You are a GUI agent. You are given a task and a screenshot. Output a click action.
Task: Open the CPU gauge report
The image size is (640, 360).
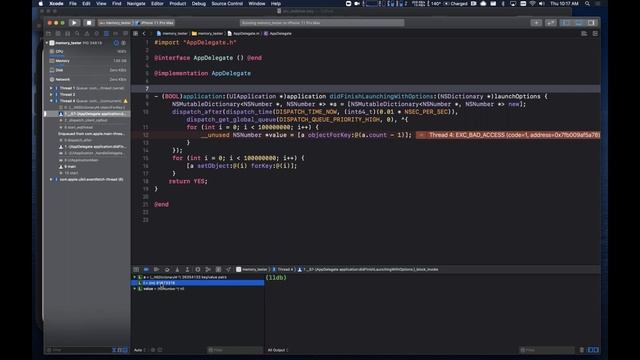(88, 51)
